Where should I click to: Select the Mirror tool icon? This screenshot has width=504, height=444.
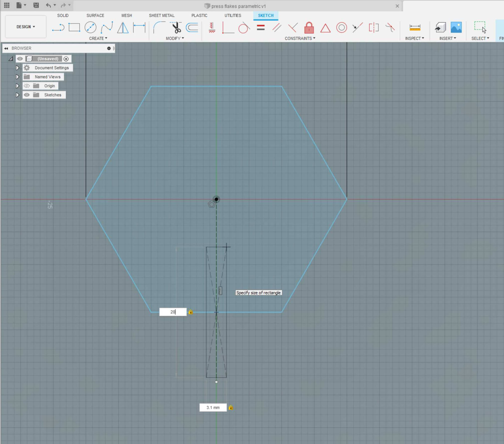tap(123, 28)
